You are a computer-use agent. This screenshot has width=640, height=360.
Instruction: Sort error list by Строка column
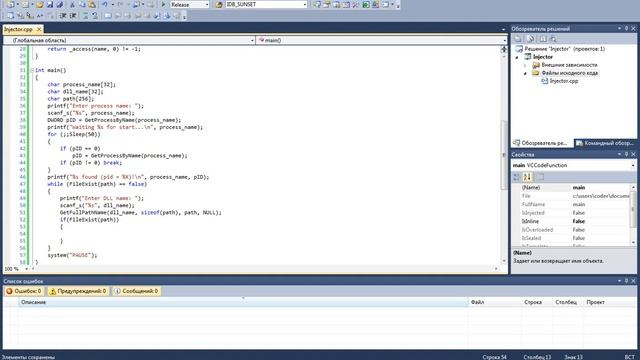click(537, 302)
